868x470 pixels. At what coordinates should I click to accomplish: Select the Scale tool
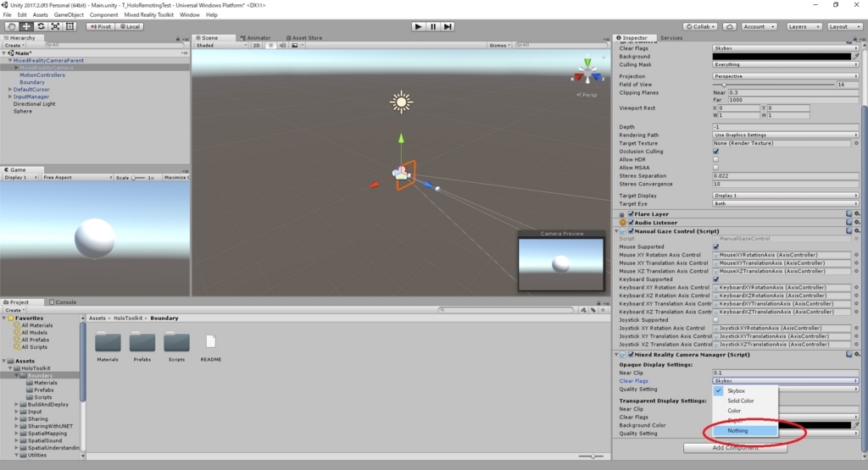pos(55,26)
